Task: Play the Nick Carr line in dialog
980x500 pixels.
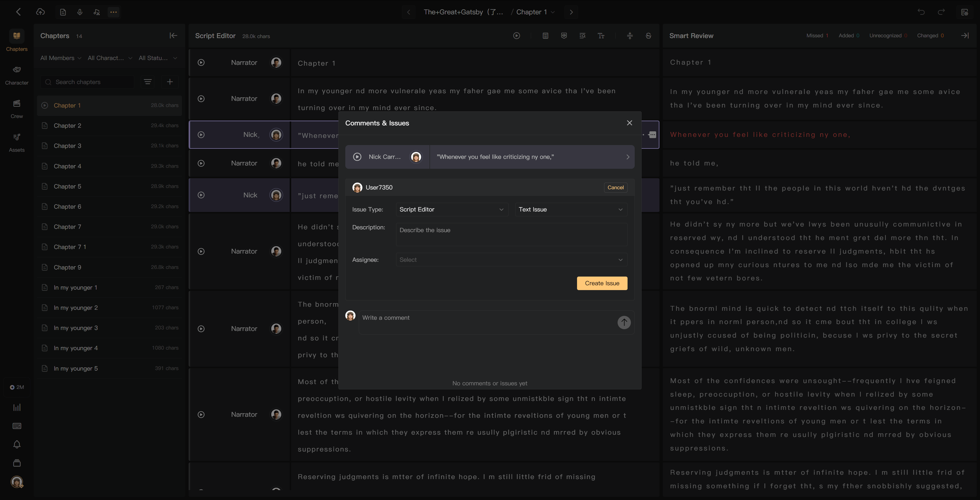Action: (x=357, y=157)
